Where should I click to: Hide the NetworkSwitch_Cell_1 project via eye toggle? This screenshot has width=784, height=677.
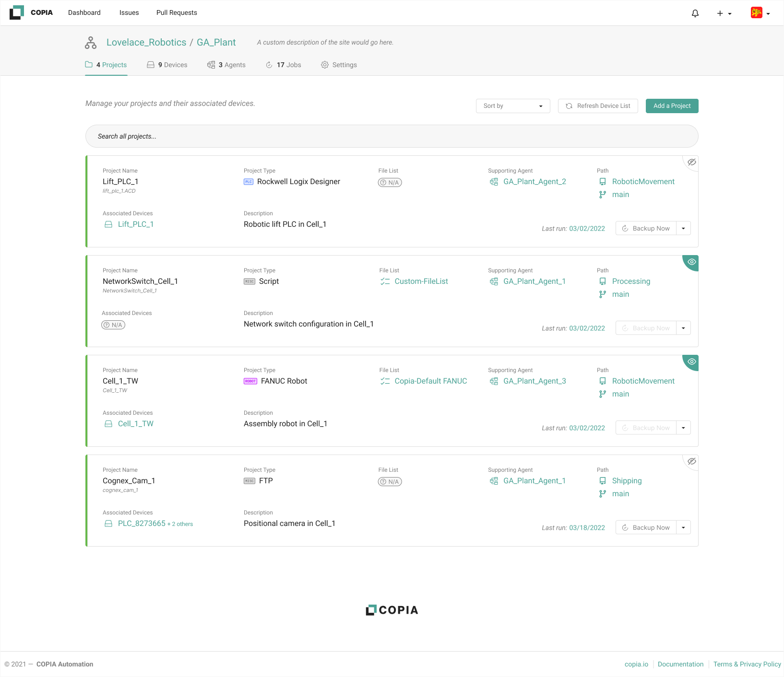point(691,262)
